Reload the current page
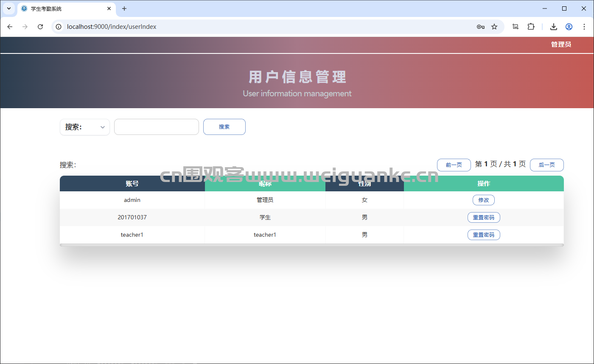 coord(40,27)
